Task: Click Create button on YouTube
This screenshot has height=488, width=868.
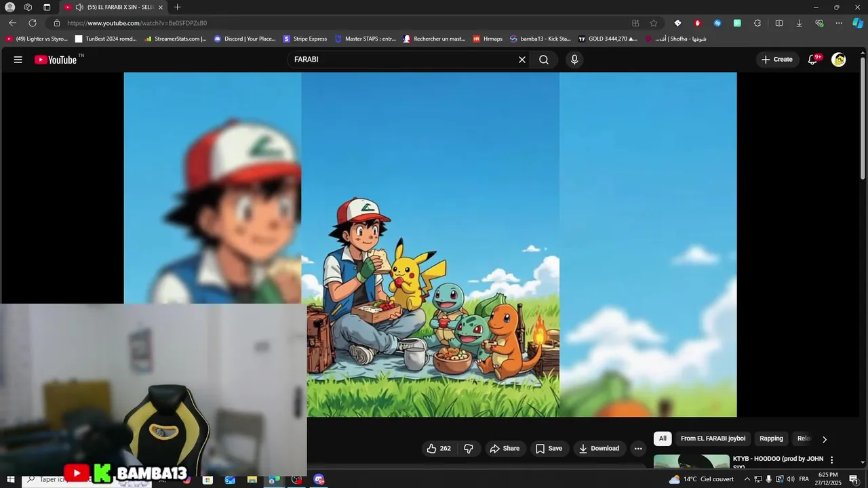Action: point(776,60)
